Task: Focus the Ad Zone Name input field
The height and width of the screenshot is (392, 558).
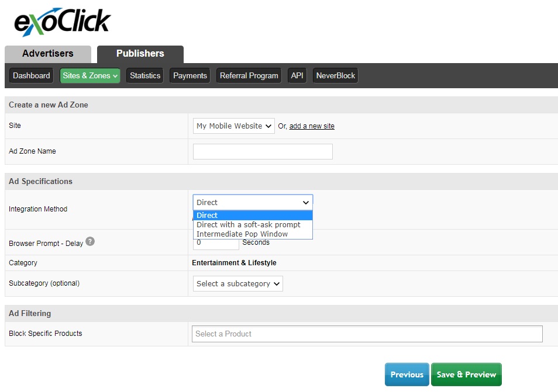Action: (x=263, y=151)
